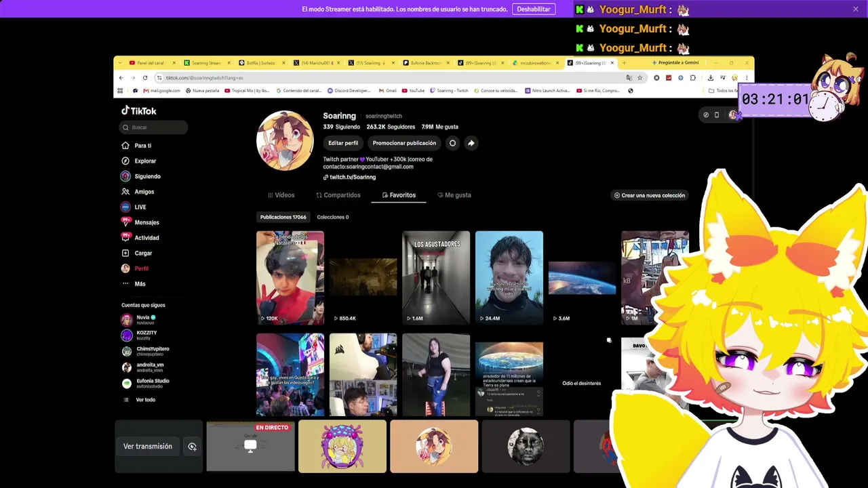Select the Colecciones 0 filter
The width and height of the screenshot is (868, 488).
pyautogui.click(x=333, y=217)
